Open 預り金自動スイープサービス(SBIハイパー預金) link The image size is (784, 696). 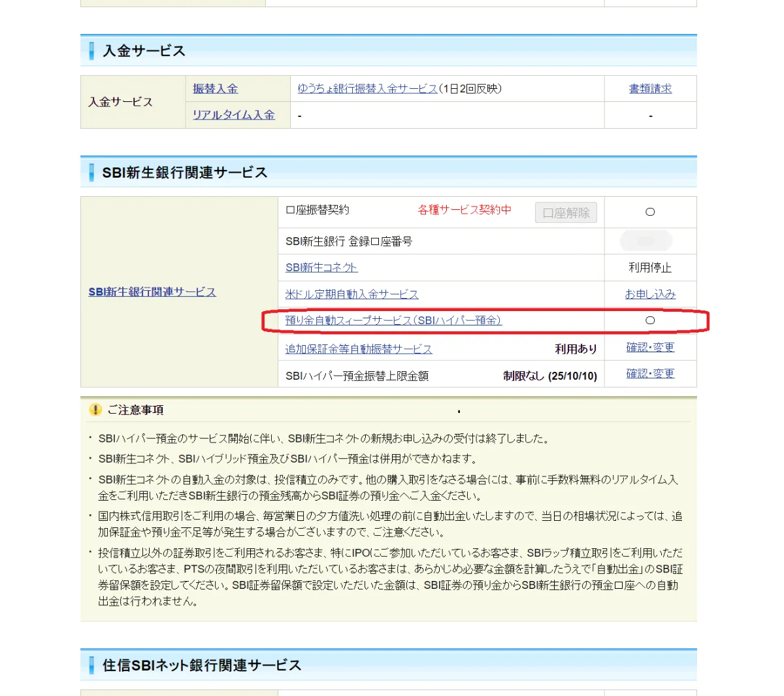(x=393, y=320)
